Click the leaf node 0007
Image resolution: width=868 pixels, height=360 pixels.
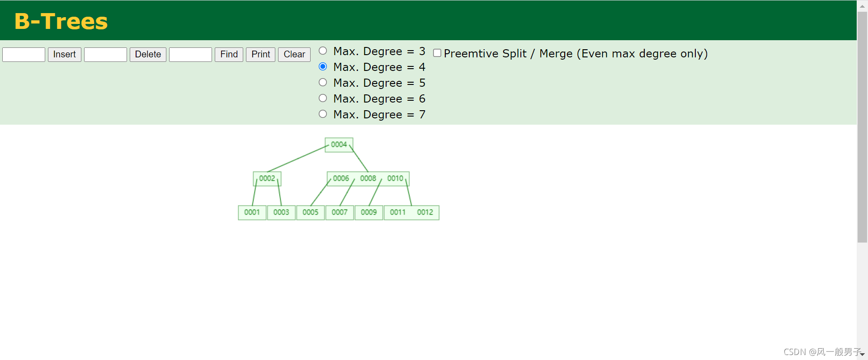click(340, 212)
